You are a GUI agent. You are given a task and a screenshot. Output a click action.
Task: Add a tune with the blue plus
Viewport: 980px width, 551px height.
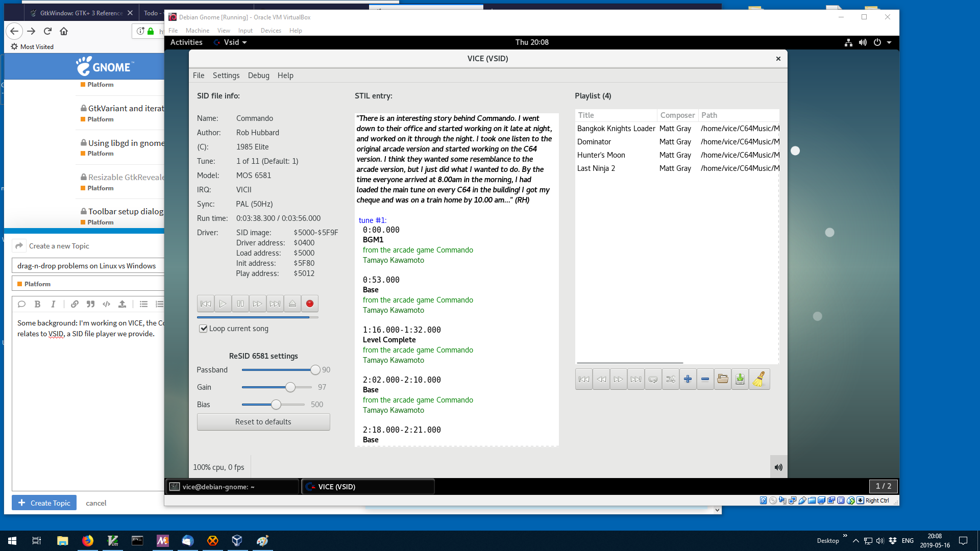coord(688,379)
